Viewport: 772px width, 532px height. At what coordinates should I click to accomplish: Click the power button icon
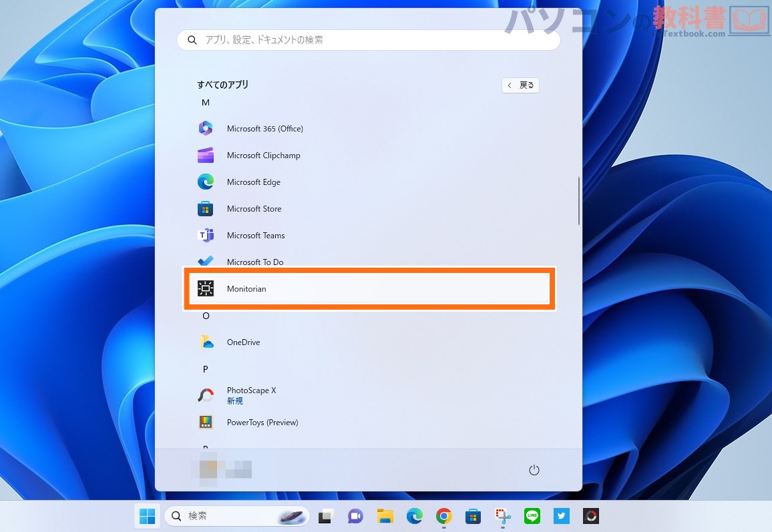(x=534, y=470)
